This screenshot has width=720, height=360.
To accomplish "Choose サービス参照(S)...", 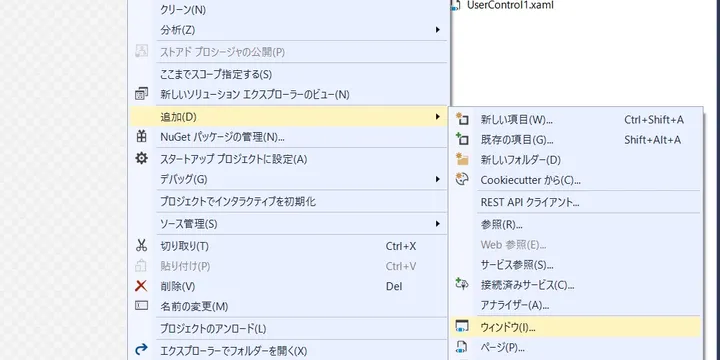I will (x=575, y=264).
